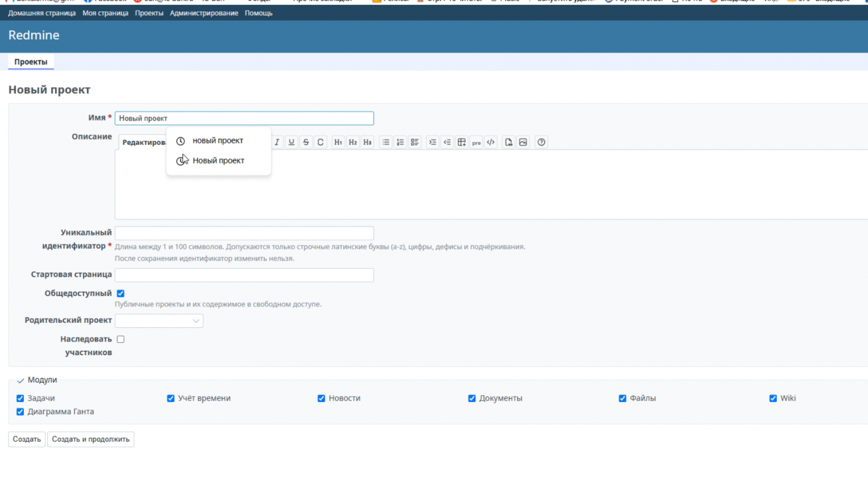
Task: Choose autocomplete suggestion 'Новый проект' capitalized
Action: pos(219,161)
